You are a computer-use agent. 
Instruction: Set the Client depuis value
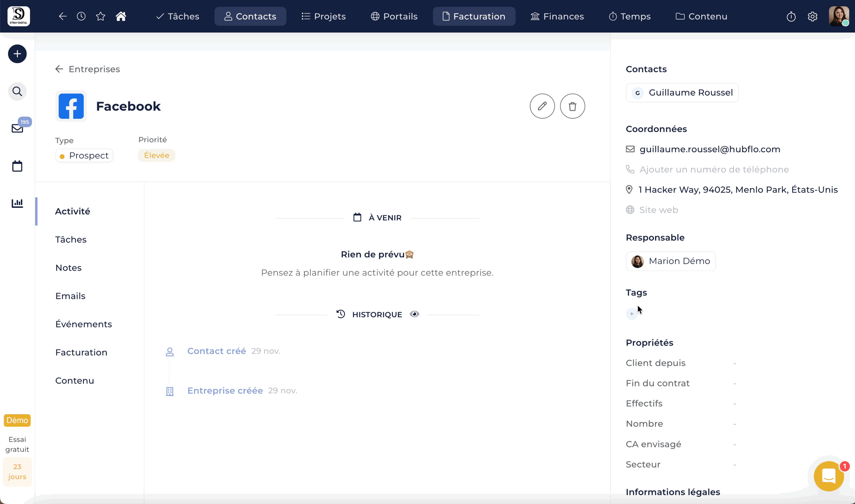(x=734, y=363)
